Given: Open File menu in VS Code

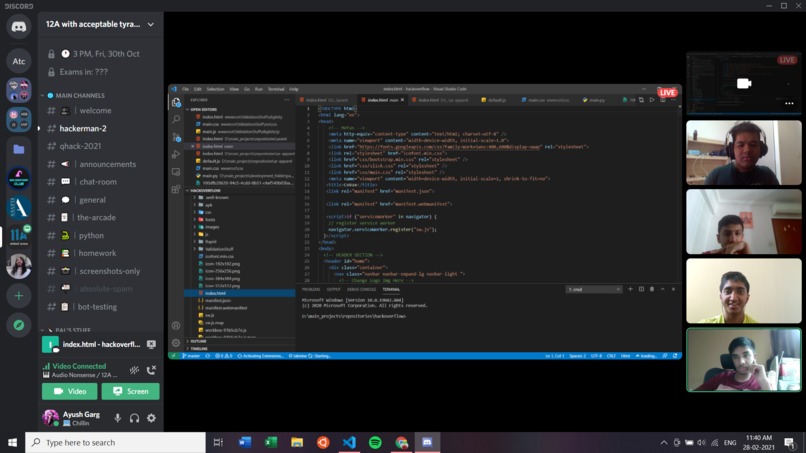Looking at the screenshot, I should pos(186,89).
